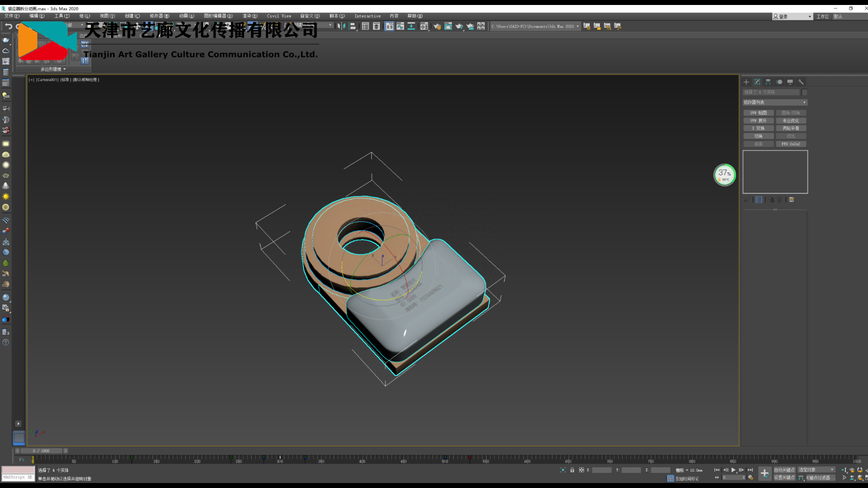Click the object color swatch beside name field
Image resolution: width=868 pixels, height=488 pixels.
(x=804, y=92)
